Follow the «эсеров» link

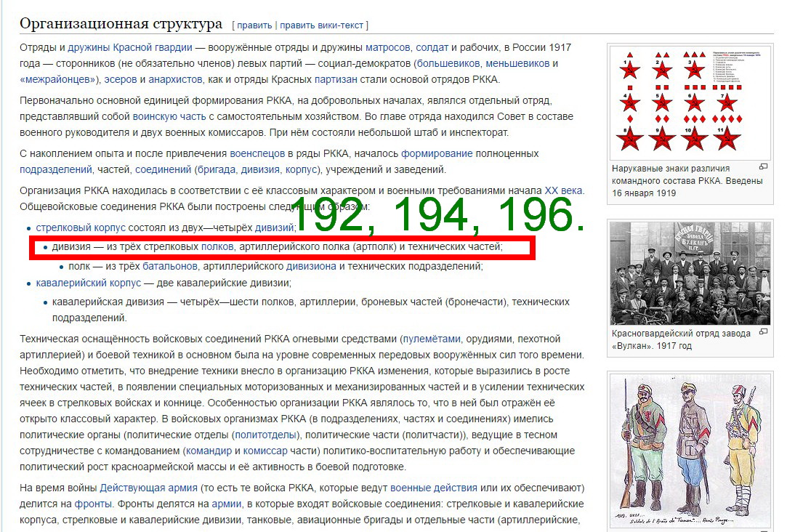[121, 79]
